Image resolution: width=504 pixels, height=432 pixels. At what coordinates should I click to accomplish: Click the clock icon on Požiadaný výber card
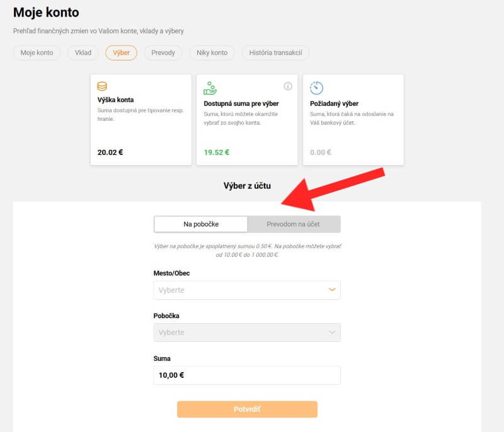[x=316, y=88]
